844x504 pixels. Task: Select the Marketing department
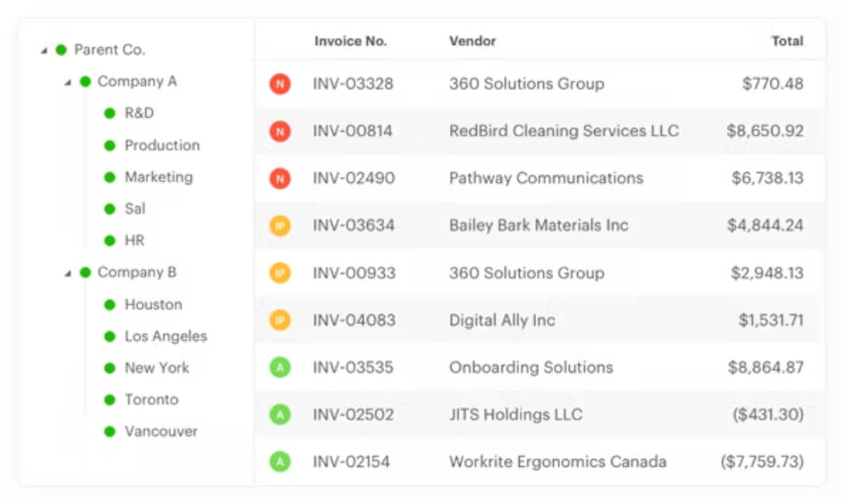(x=159, y=177)
